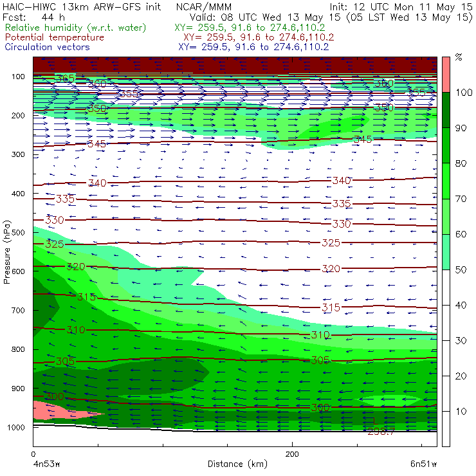
Task: Select the green XY coordinates line
Action: point(250,28)
